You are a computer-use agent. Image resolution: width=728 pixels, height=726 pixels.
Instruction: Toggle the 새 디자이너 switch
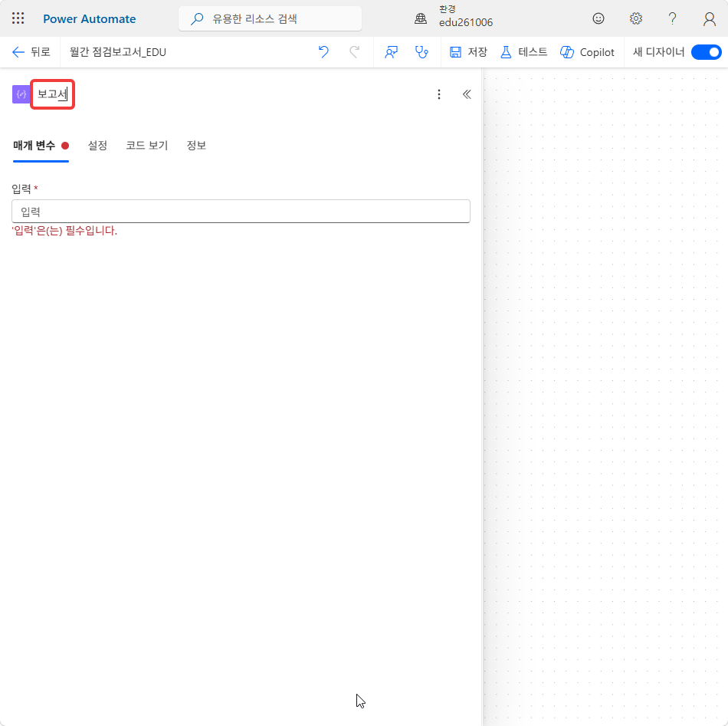tap(706, 52)
